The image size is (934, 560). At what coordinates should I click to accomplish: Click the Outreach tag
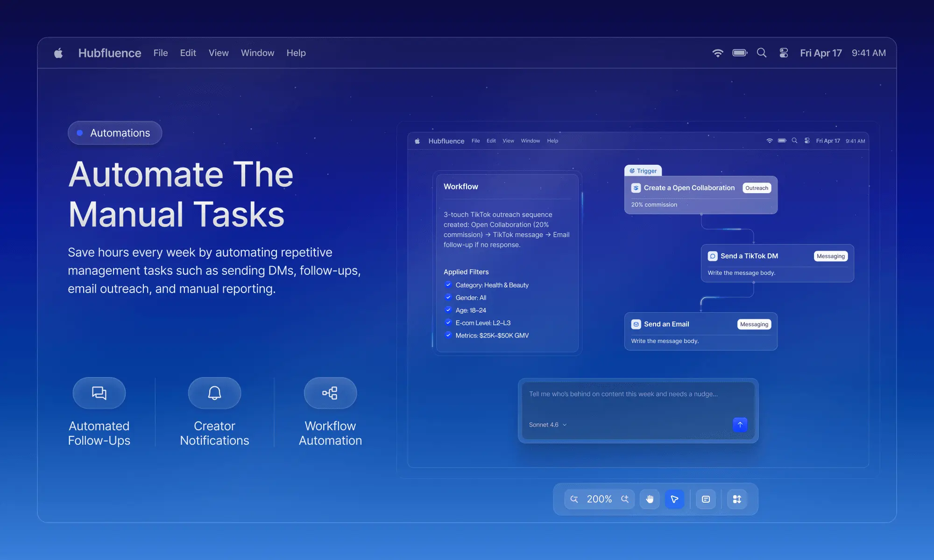pyautogui.click(x=757, y=188)
